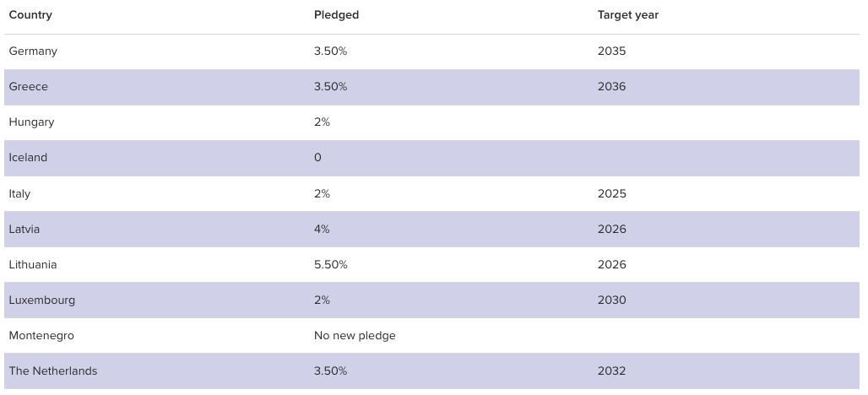Click Lithuania's 5.50% pledged value
The height and width of the screenshot is (395, 868).
(x=331, y=265)
